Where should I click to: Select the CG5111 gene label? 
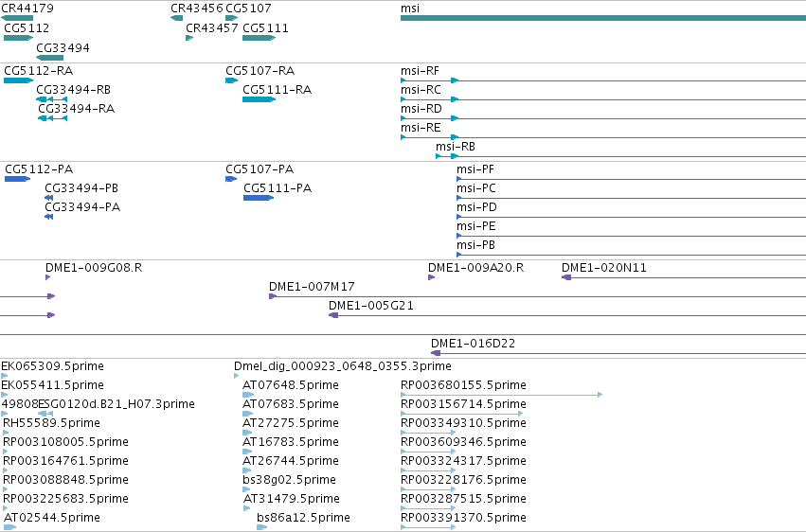pyautogui.click(x=265, y=28)
